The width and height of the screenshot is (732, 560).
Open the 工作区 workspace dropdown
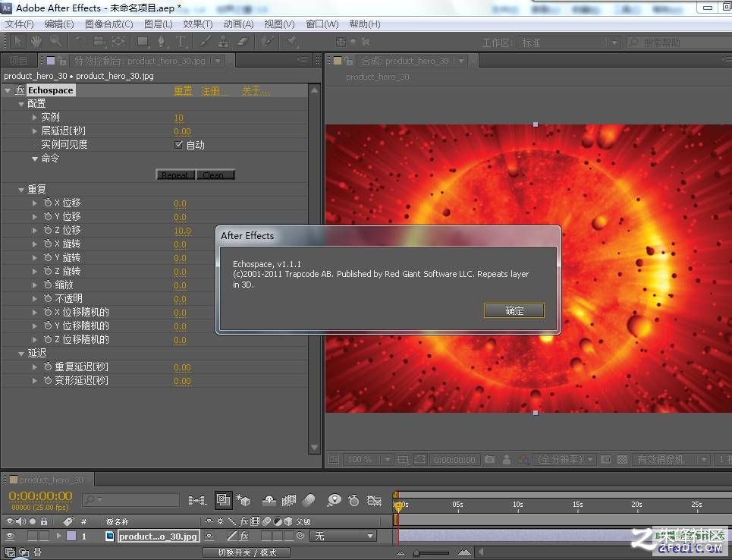tap(569, 43)
